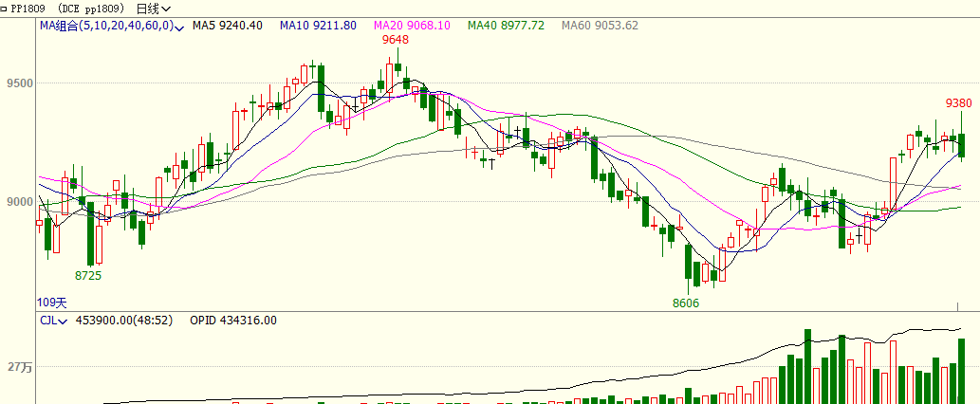Click the MA40 8977.72 label
Viewport: 980px width, 404px height.
pyautogui.click(x=507, y=26)
